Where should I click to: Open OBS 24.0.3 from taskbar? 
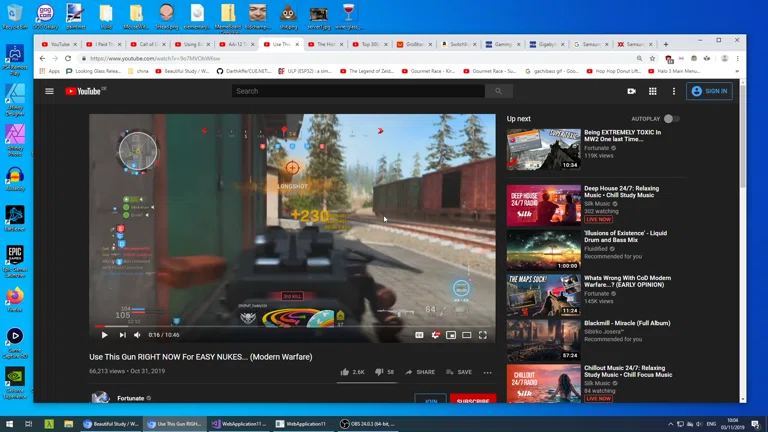coord(368,424)
